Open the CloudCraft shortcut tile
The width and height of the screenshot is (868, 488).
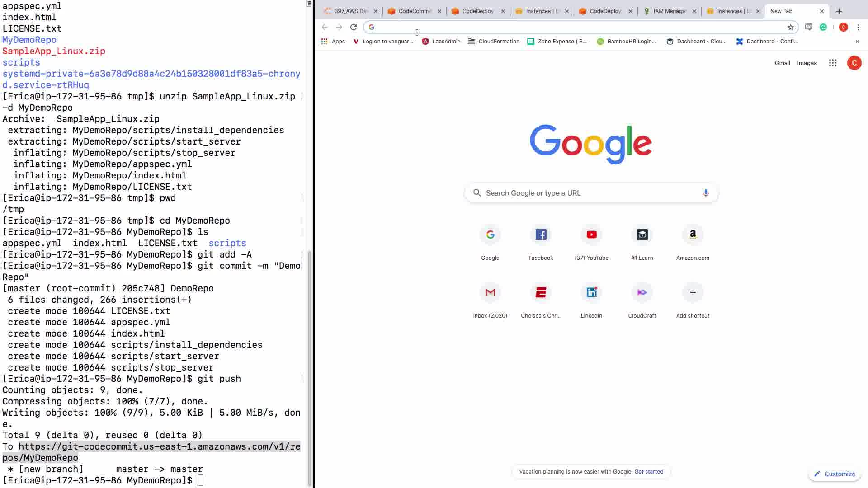[642, 293]
